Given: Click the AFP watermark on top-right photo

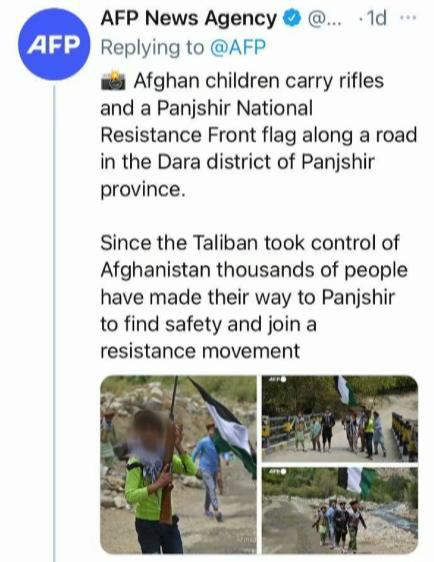Looking at the screenshot, I should 277,379.
